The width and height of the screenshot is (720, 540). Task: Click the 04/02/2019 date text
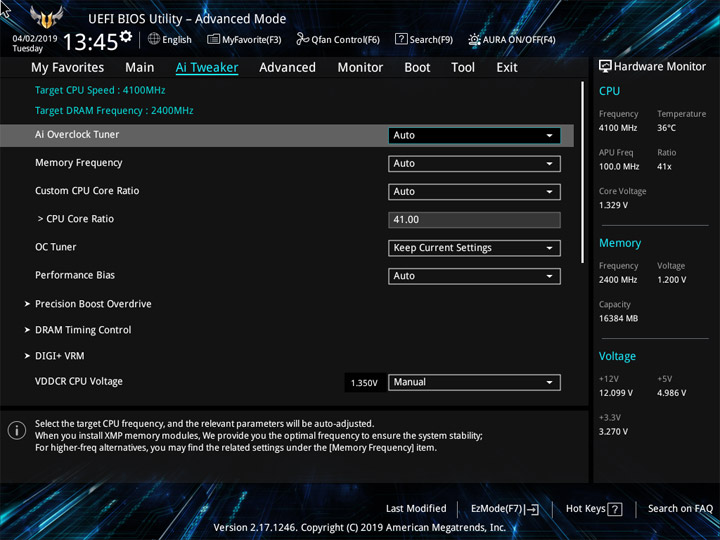(35, 39)
